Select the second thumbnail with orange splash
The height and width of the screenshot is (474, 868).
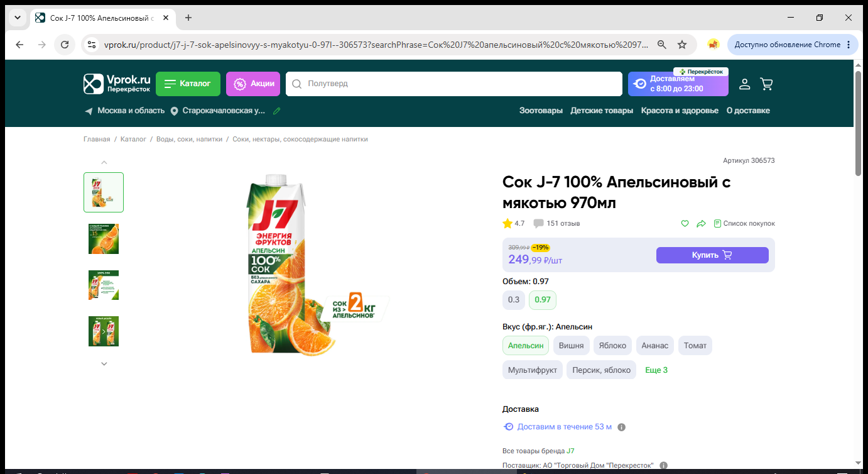104,239
